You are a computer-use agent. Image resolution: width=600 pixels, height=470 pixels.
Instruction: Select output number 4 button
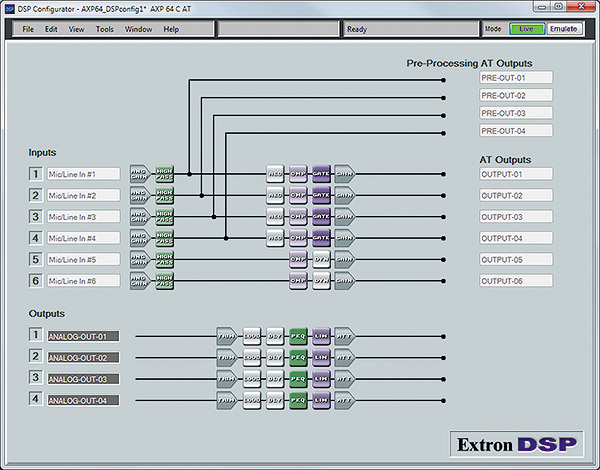pyautogui.click(x=36, y=399)
